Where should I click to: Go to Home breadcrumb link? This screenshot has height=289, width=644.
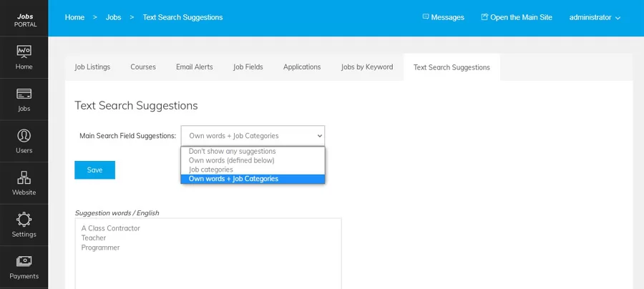click(x=74, y=17)
